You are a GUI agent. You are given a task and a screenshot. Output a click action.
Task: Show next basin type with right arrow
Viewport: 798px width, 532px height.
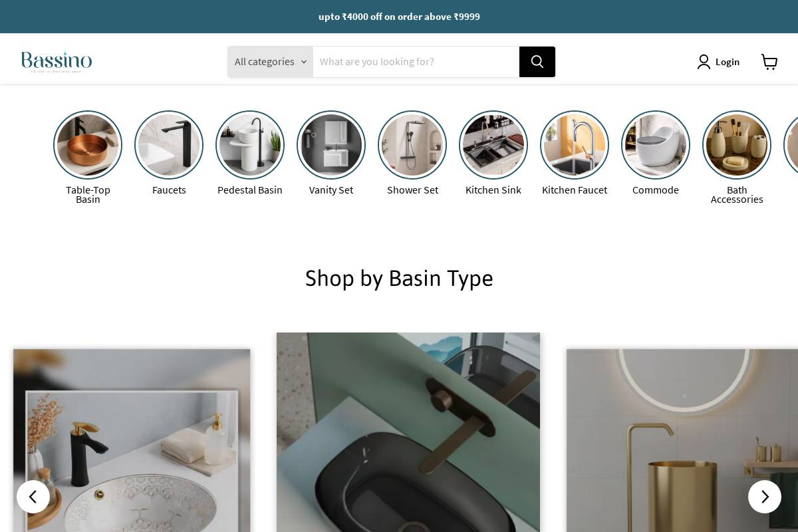tap(765, 497)
